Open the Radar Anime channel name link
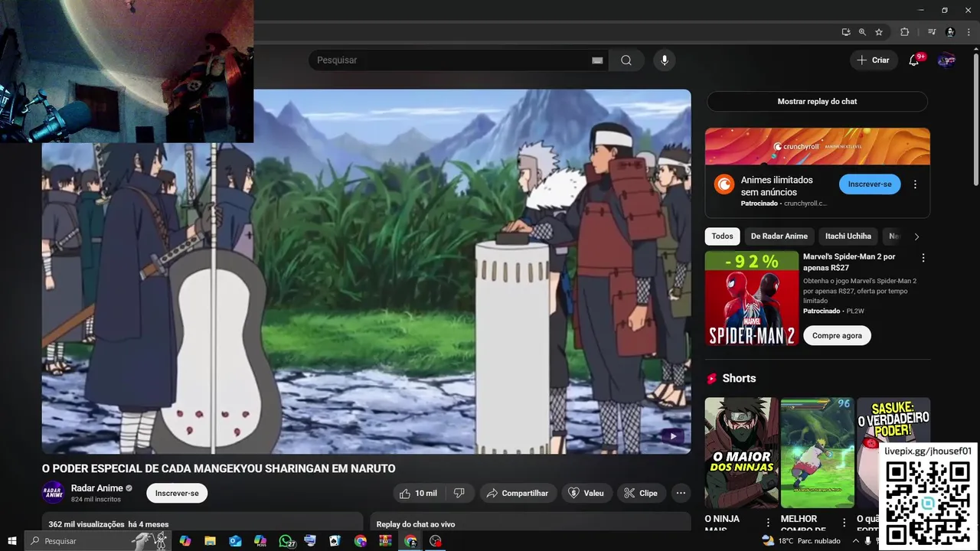 tap(97, 488)
